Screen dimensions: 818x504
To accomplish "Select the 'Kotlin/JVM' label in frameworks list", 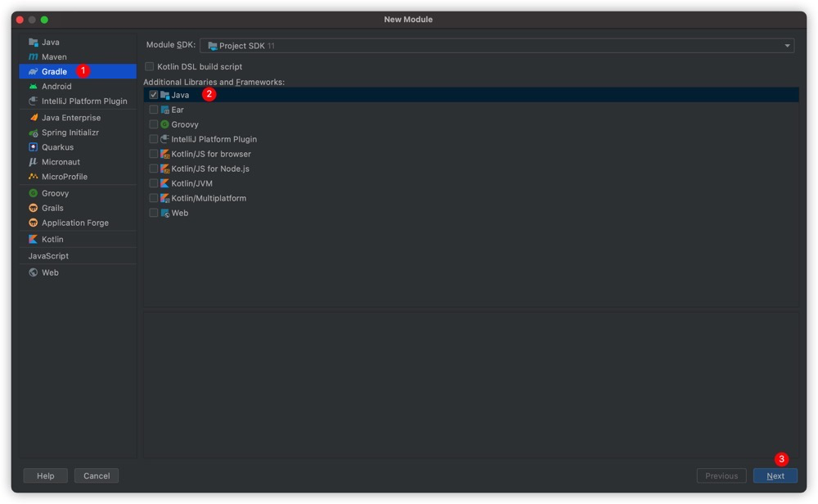I will point(192,183).
